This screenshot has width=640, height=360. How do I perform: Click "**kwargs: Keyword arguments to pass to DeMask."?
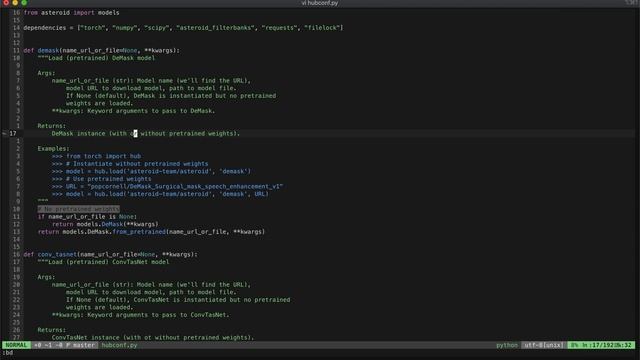point(133,111)
